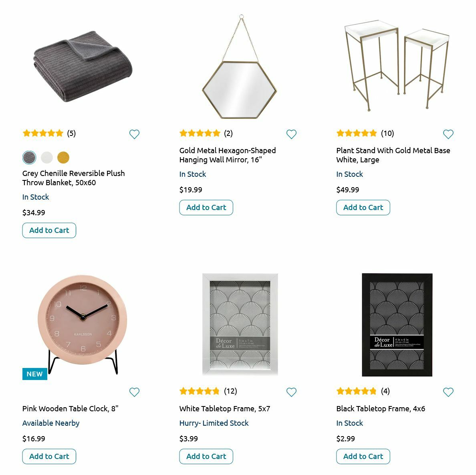Choose the white blanket color swatch
The height and width of the screenshot is (475, 476).
pos(47,158)
